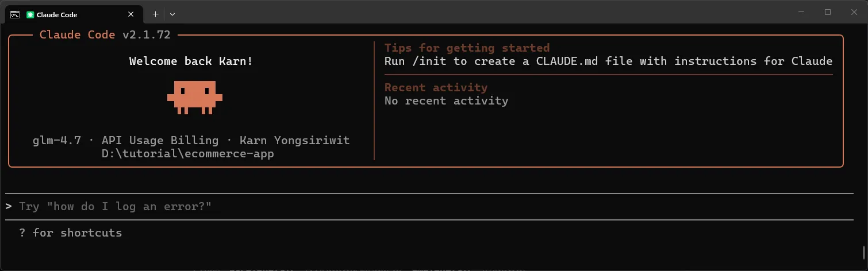Select the Claude Code tab title
868x271 pixels.
pos(56,14)
